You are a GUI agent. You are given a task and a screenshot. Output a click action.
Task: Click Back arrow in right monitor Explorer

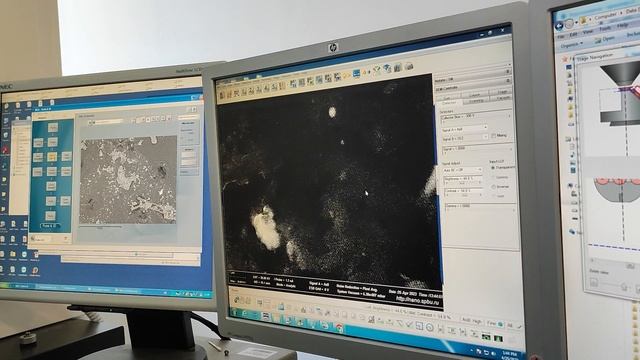coord(560,26)
